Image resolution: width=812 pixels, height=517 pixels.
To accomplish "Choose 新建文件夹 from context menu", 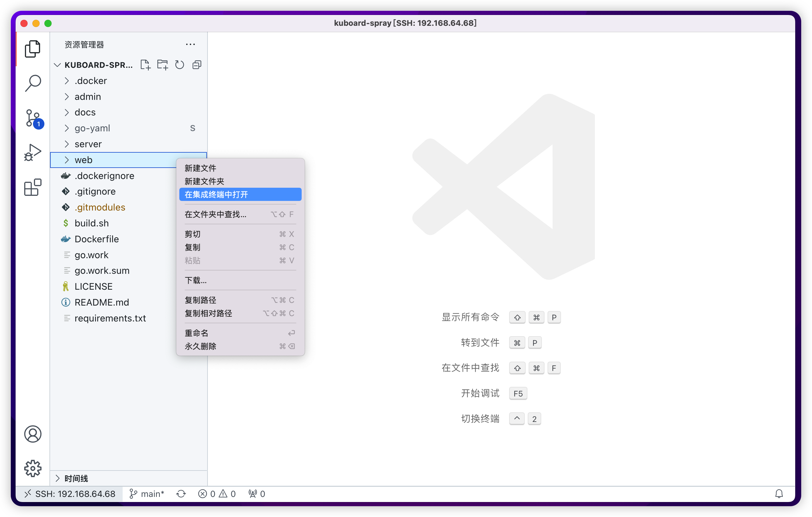I will point(240,181).
